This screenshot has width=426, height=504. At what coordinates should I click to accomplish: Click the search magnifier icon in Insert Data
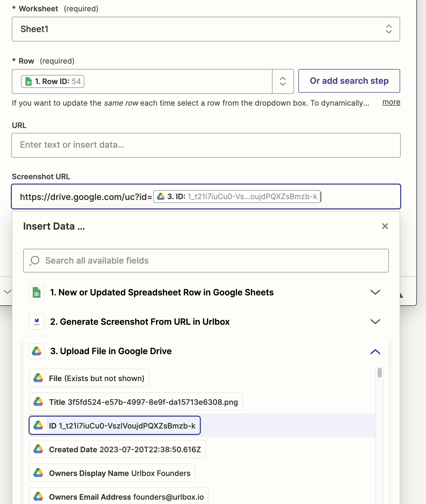[35, 261]
